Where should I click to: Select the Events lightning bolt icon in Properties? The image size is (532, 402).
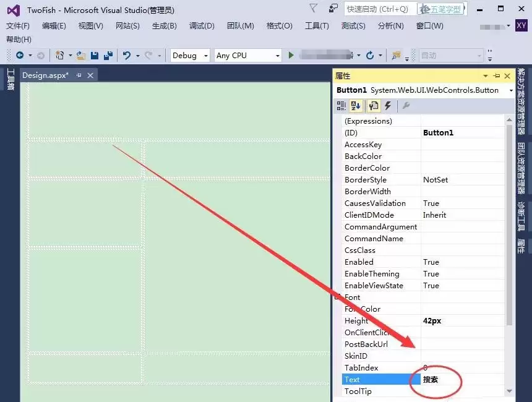[x=387, y=106]
